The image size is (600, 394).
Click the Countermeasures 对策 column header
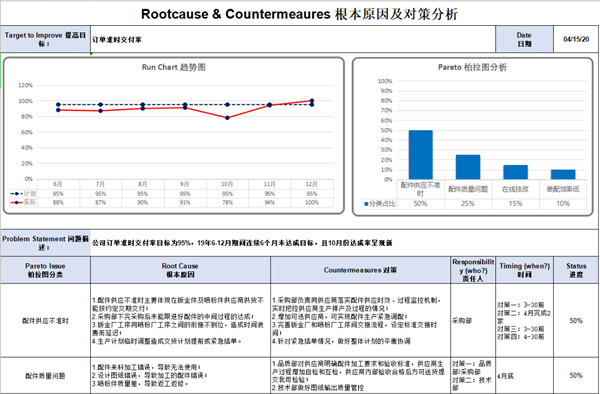[x=360, y=270]
